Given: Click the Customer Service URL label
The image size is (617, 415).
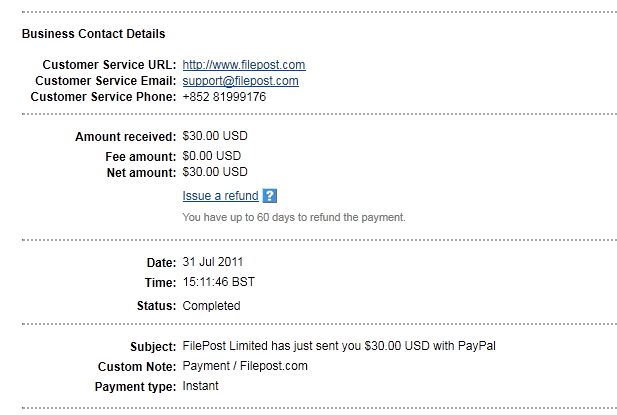Looking at the screenshot, I should tap(105, 65).
